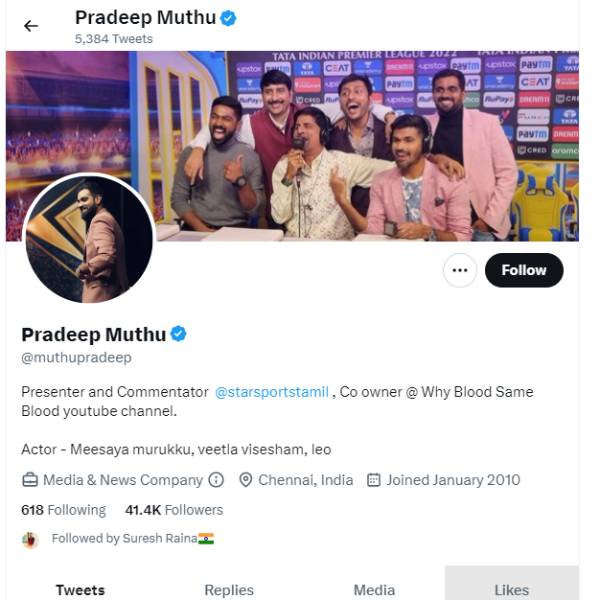The width and height of the screenshot is (600, 600).
Task: Show the Likes tab
Action: tap(511, 590)
